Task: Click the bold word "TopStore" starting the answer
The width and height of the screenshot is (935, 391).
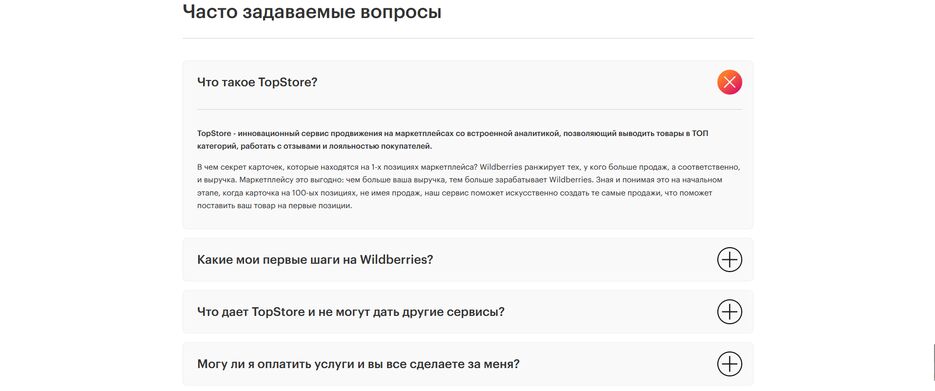Action: (214, 134)
